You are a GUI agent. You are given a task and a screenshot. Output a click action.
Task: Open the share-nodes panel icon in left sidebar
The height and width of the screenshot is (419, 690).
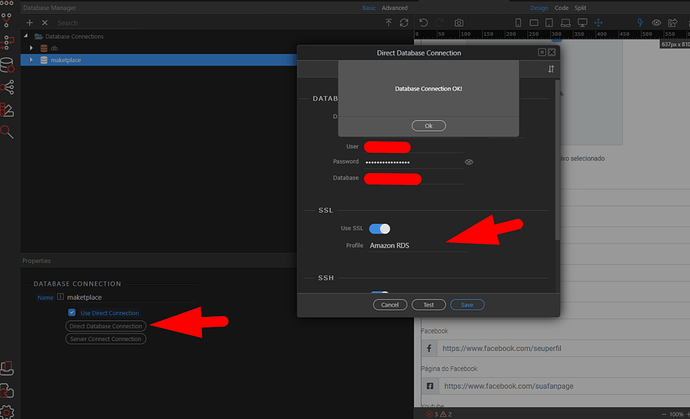click(x=7, y=87)
